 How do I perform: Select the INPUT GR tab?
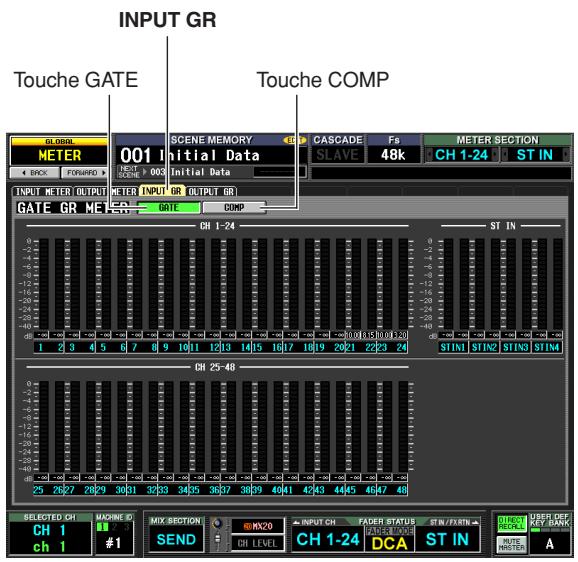point(162,191)
